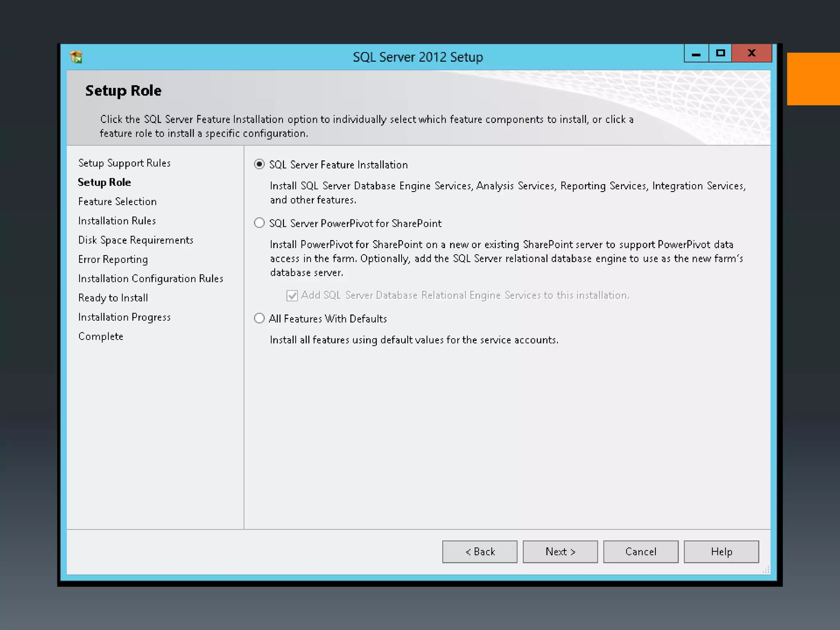840x630 pixels.
Task: Close the setup window with X
Action: [x=751, y=53]
